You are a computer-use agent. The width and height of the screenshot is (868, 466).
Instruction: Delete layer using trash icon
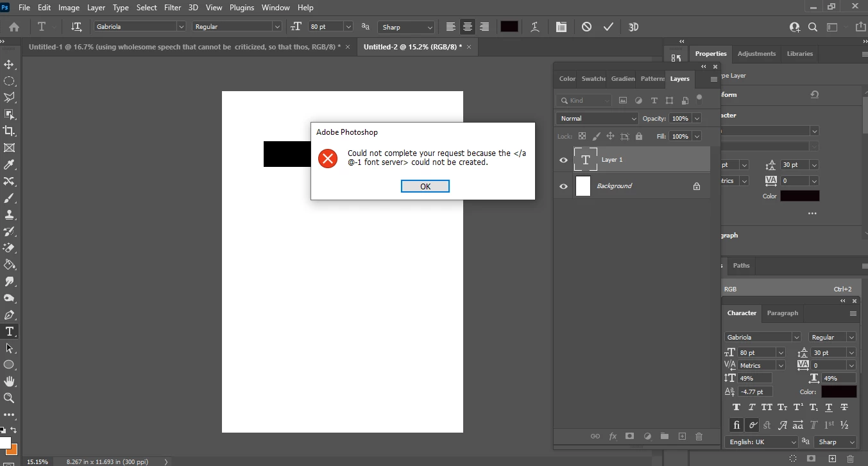tap(699, 436)
